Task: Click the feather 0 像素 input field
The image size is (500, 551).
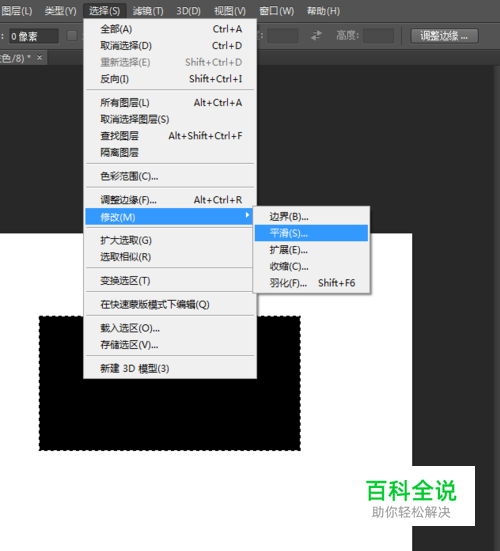Action: point(34,36)
